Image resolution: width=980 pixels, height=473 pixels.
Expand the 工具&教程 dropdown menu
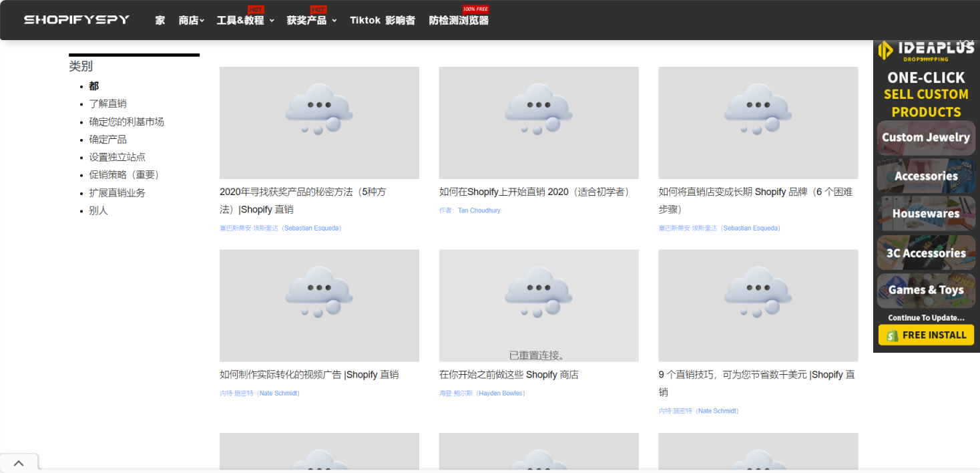pos(245,21)
